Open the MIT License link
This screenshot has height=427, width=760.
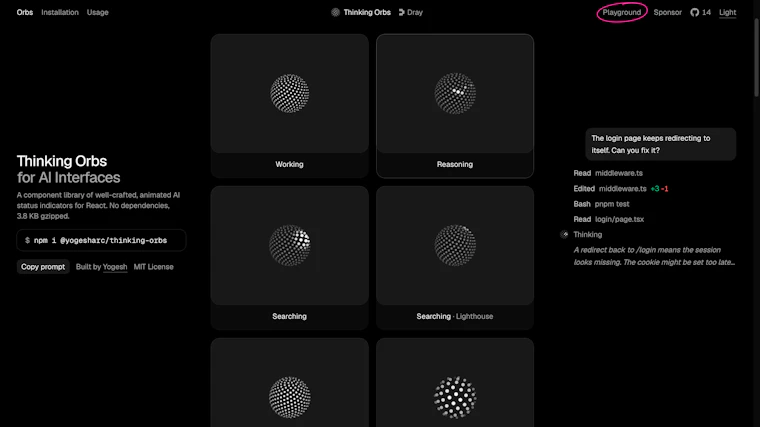tap(153, 267)
